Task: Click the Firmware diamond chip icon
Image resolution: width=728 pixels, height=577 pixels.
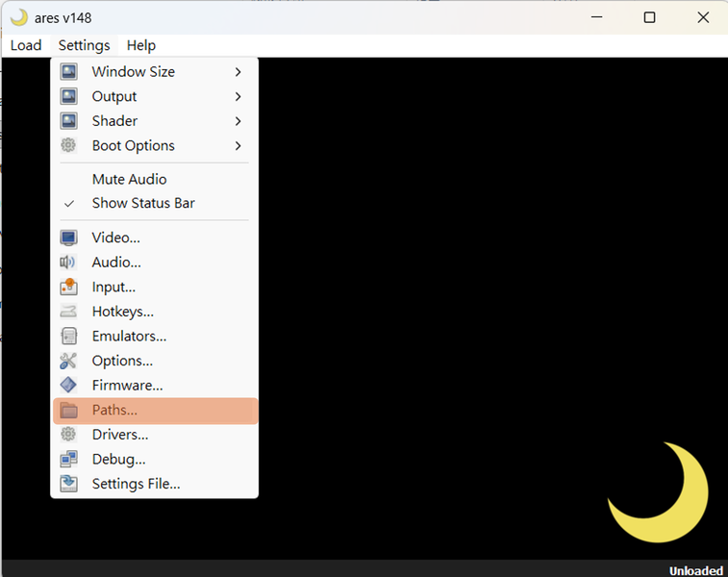Action: pyautogui.click(x=68, y=385)
